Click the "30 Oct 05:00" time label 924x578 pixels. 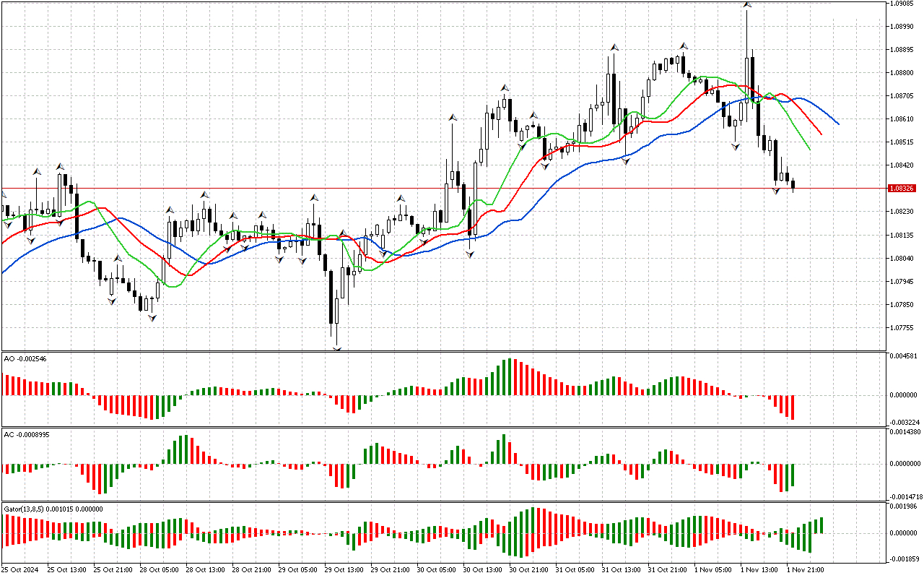coord(435,570)
